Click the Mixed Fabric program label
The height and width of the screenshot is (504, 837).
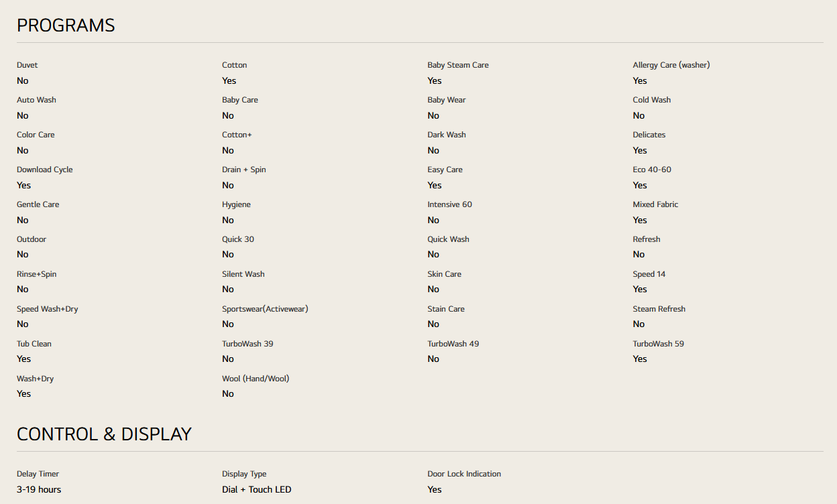(656, 204)
